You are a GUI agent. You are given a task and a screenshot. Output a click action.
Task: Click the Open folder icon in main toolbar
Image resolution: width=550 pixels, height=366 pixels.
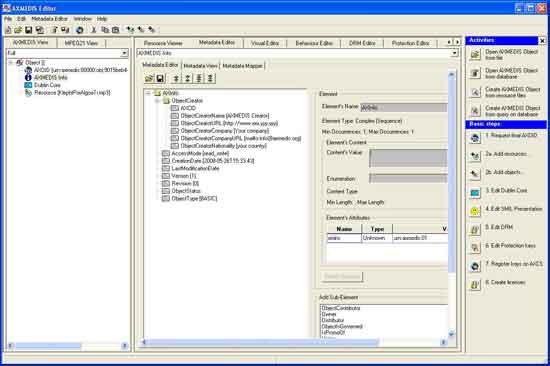(x=18, y=30)
